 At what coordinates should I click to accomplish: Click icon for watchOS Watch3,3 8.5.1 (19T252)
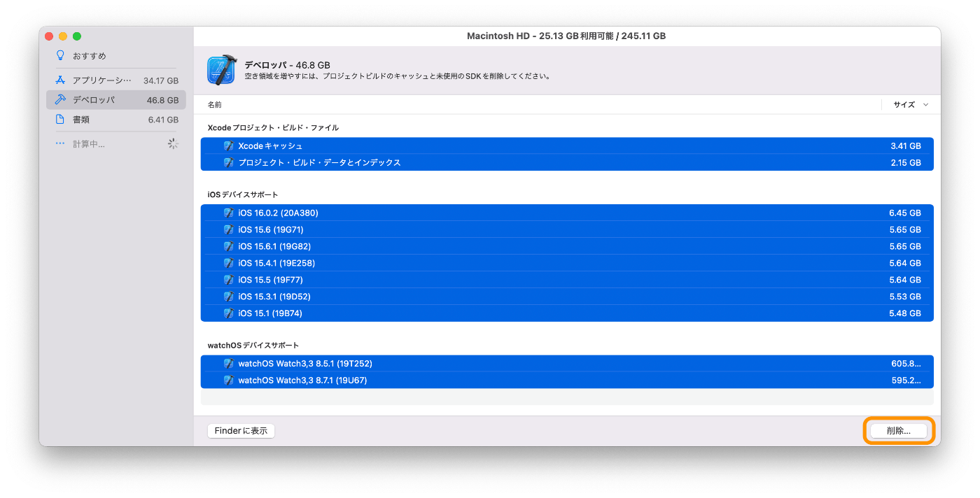pyautogui.click(x=229, y=364)
